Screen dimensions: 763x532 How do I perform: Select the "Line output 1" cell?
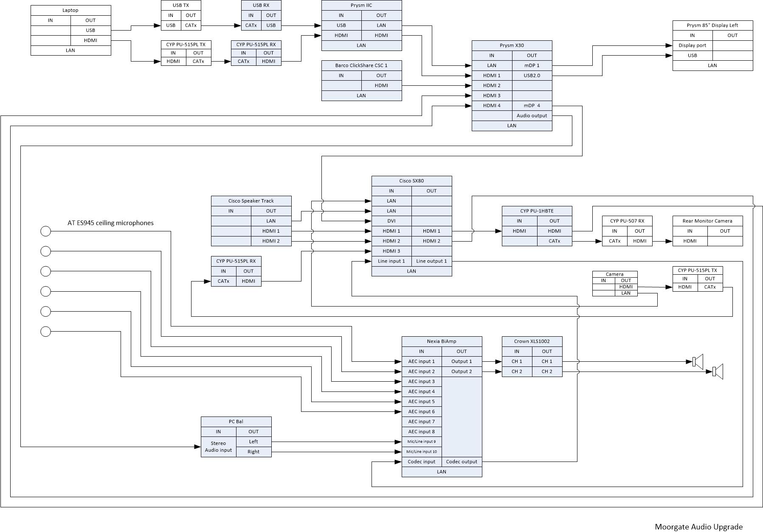[431, 261]
